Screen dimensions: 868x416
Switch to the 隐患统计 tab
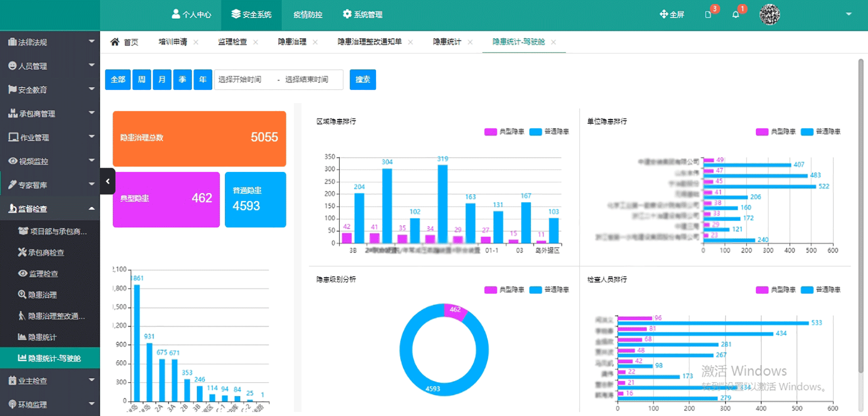click(447, 42)
